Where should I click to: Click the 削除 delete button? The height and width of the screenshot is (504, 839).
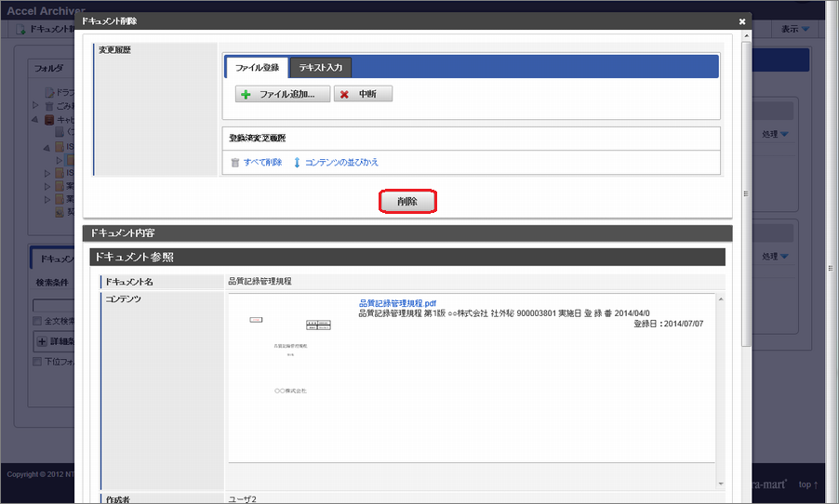407,202
